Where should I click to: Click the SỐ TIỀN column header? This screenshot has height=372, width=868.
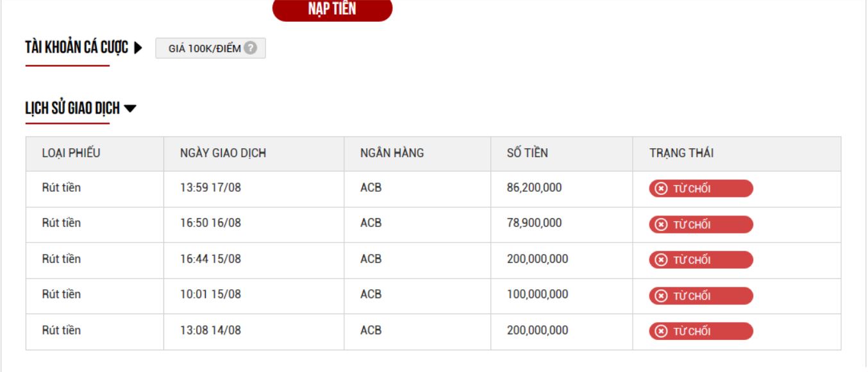(x=527, y=153)
